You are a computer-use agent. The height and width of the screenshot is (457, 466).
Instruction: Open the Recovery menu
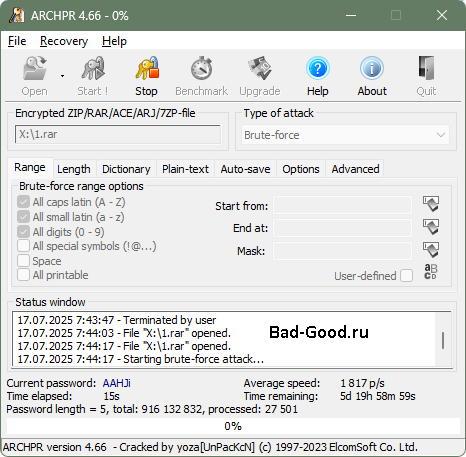64,41
